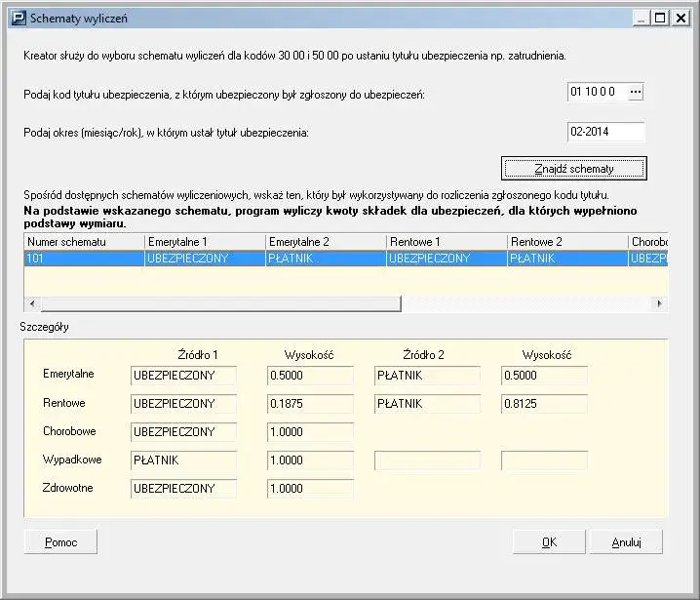The width and height of the screenshot is (700, 600).
Task: Open Pomoc help button
Action: 60,542
